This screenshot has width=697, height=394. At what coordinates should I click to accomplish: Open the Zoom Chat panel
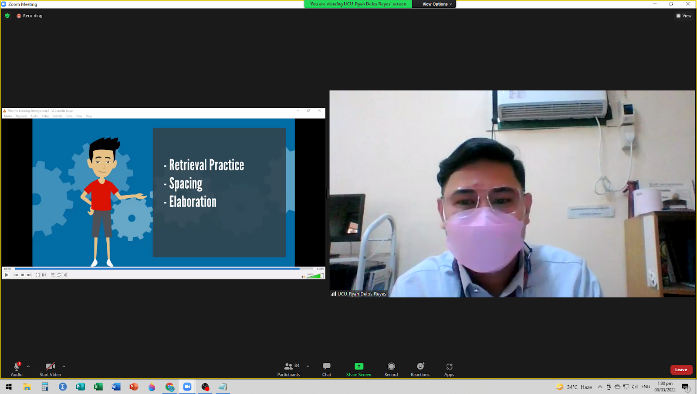pos(327,369)
